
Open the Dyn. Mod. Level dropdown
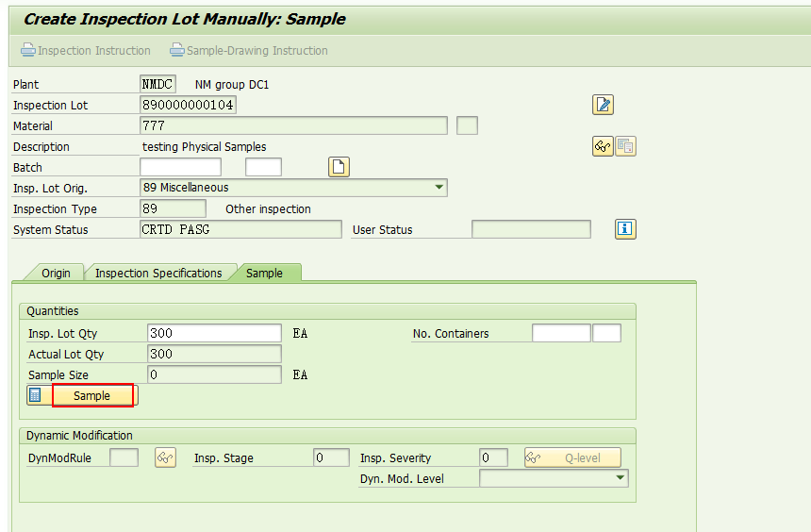[x=621, y=478]
